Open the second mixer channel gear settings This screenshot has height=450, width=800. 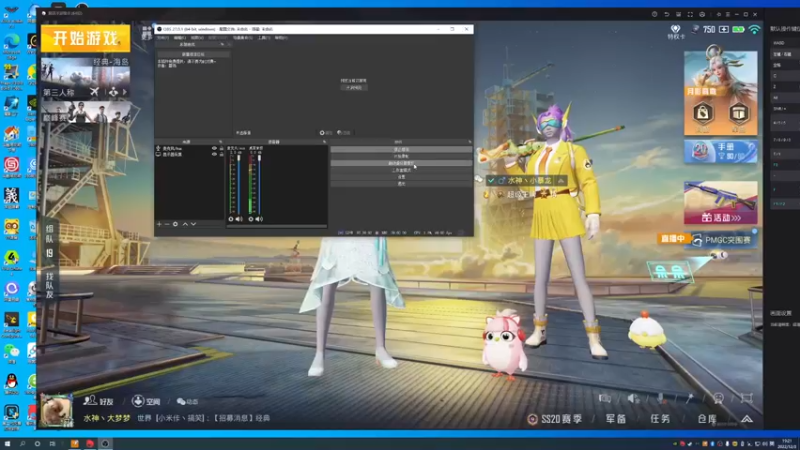(x=251, y=219)
